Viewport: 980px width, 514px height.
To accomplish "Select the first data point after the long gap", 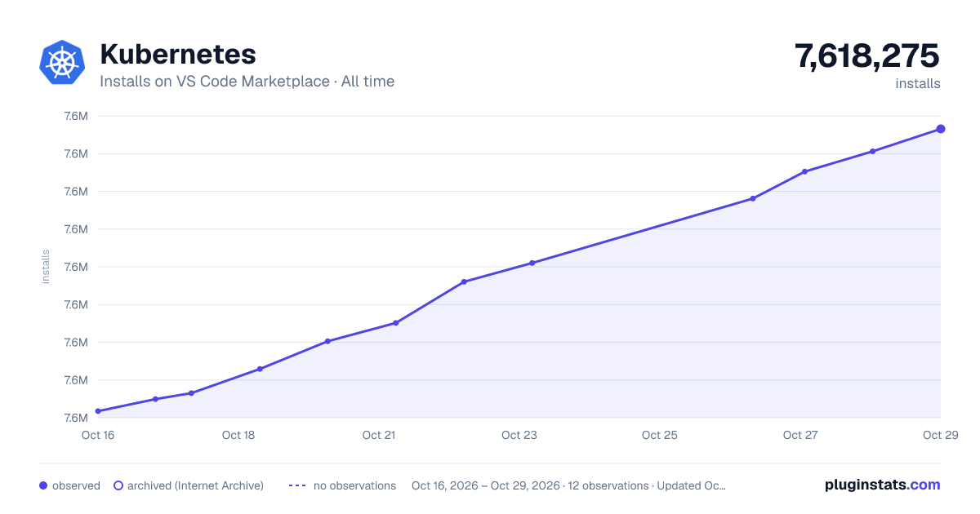I will pyautogui.click(x=753, y=198).
